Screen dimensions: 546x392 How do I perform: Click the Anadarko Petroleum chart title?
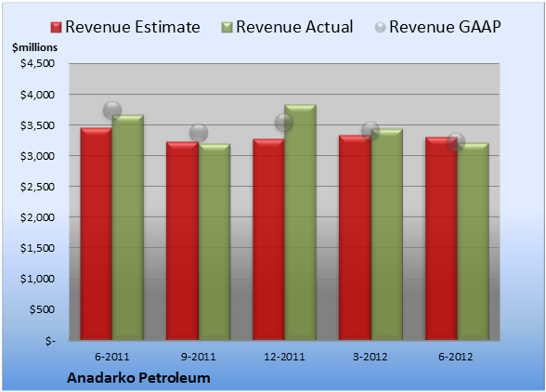coord(138,378)
